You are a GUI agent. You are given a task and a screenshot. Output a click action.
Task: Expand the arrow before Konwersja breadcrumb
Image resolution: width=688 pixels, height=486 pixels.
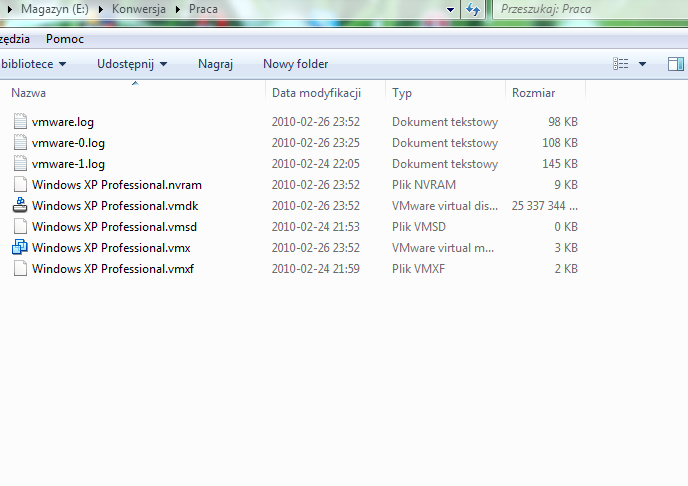pos(100,9)
